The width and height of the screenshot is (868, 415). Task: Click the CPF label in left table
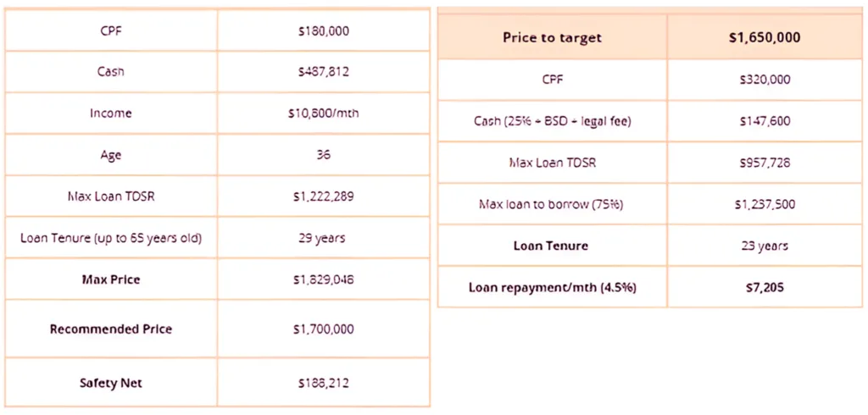pyautogui.click(x=111, y=31)
